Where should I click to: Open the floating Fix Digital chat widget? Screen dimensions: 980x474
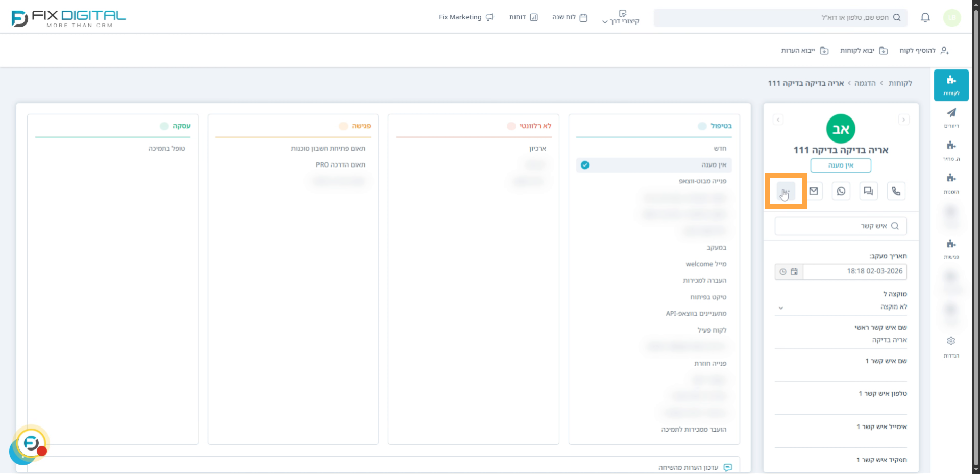pyautogui.click(x=31, y=443)
